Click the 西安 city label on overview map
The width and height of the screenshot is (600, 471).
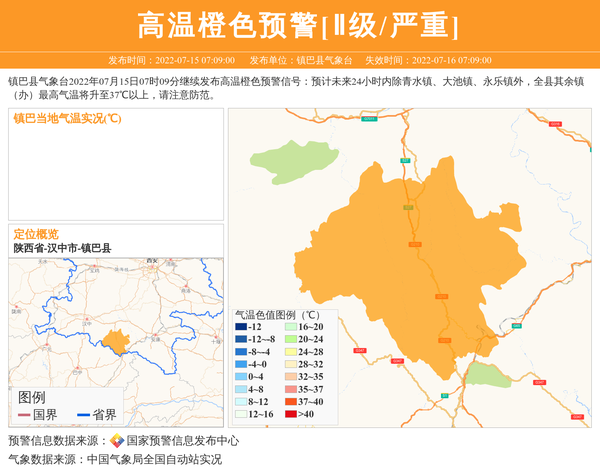pos(153,261)
